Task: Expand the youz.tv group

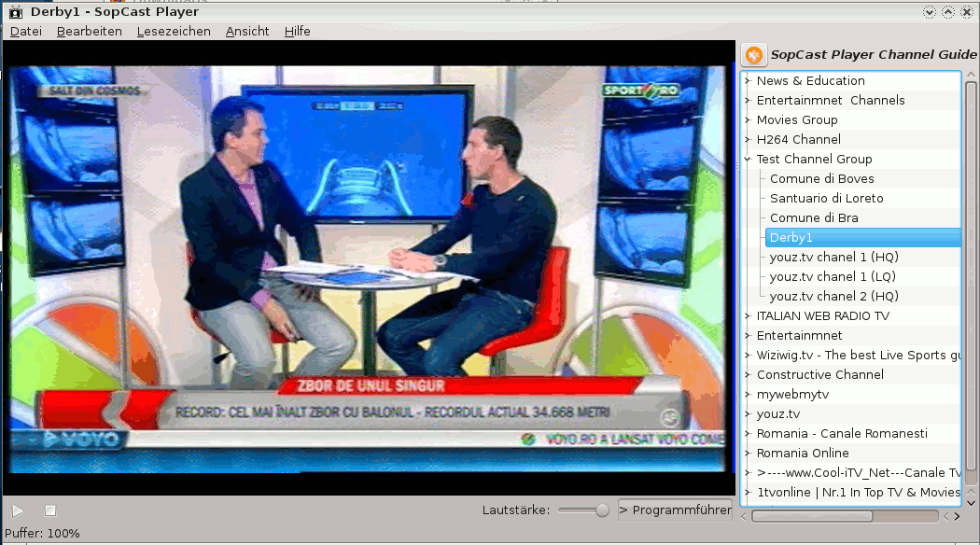Action: (x=748, y=413)
